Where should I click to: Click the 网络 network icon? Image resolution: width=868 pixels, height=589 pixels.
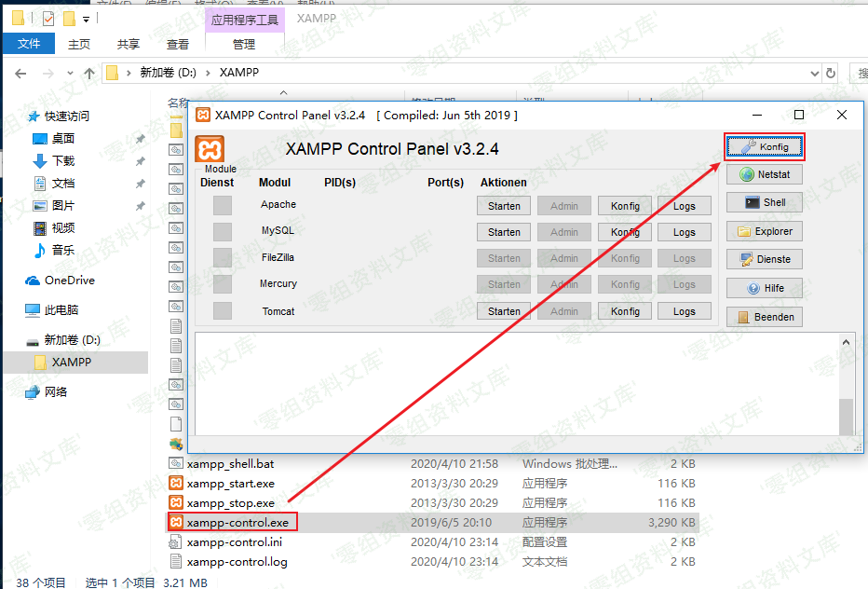(33, 391)
